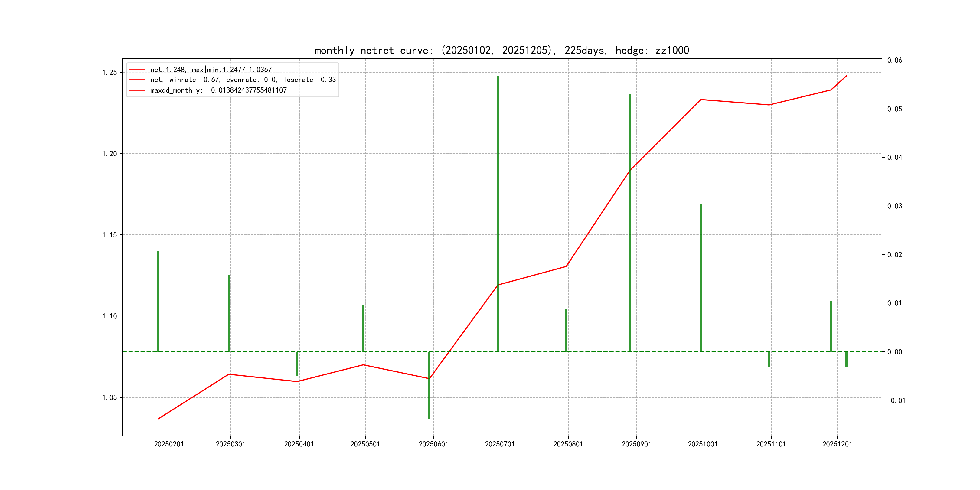Click the green bar near 20251001
Screen dimensions: 980x490
click(x=701, y=278)
